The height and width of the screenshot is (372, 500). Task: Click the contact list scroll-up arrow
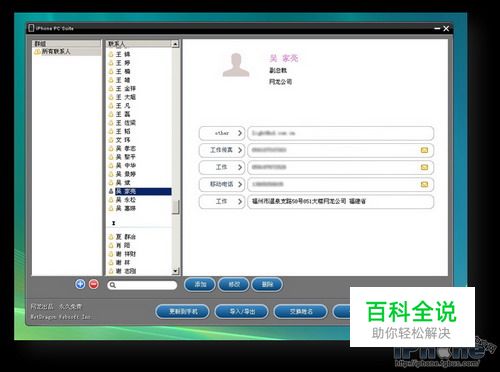(x=175, y=44)
